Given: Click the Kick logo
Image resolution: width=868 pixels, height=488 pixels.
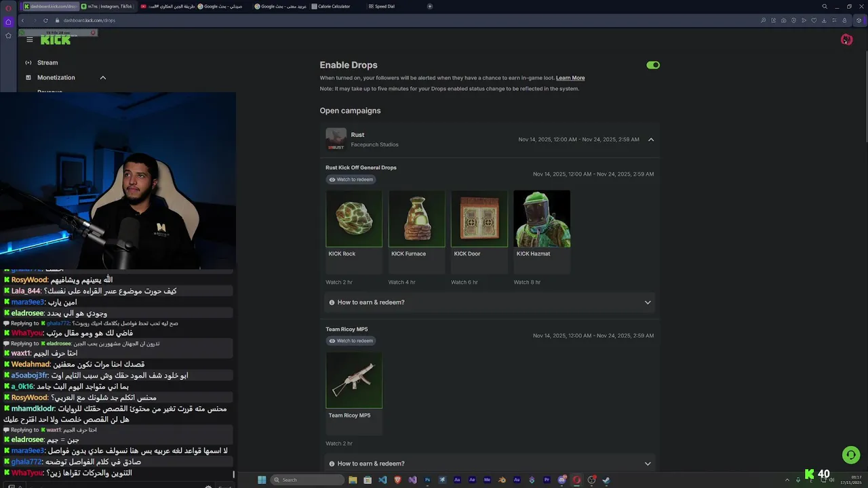Looking at the screenshot, I should [56, 40].
